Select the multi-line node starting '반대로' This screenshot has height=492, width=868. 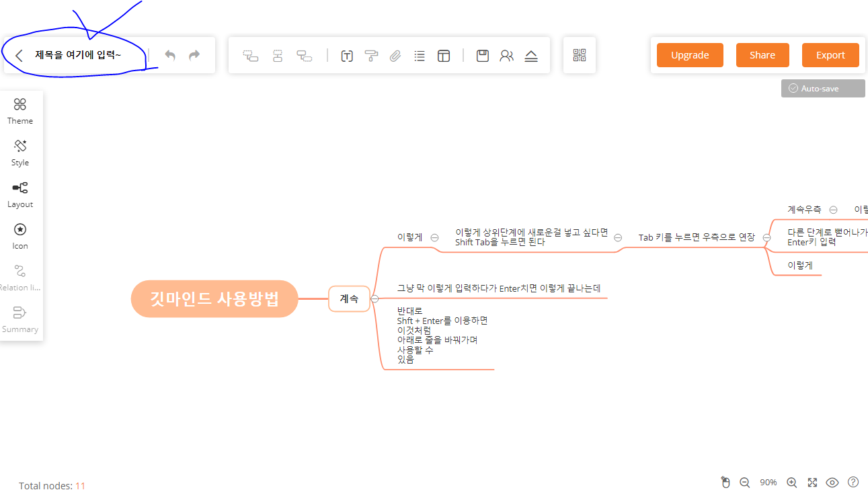click(x=442, y=335)
